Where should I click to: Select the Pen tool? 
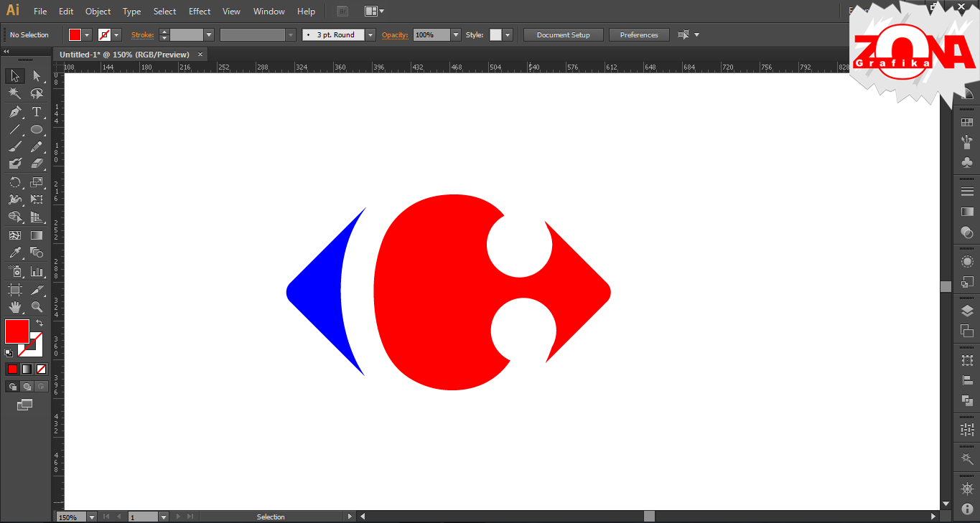point(15,112)
